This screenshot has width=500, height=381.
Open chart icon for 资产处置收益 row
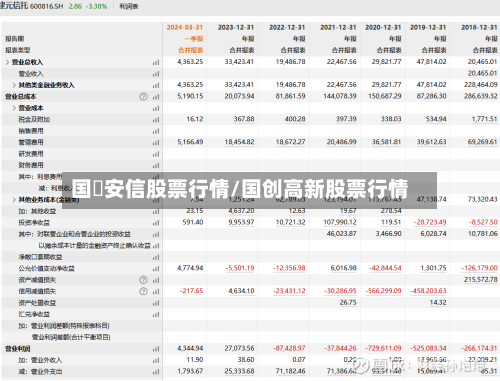point(156,303)
